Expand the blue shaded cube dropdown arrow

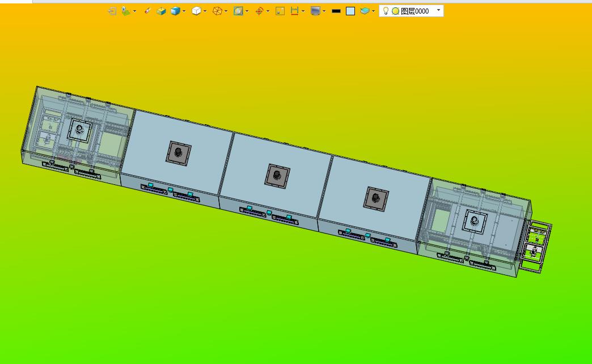[184, 11]
